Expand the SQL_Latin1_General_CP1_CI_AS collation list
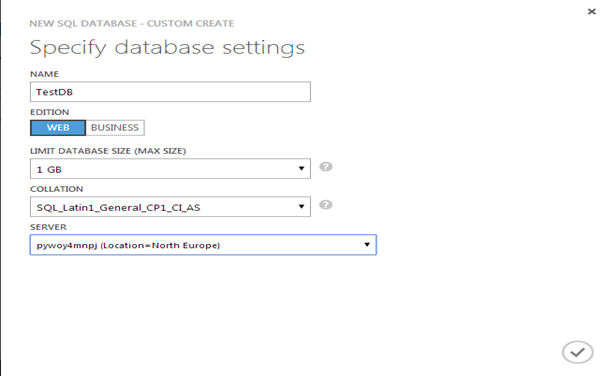This screenshot has width=605, height=376. click(x=170, y=207)
